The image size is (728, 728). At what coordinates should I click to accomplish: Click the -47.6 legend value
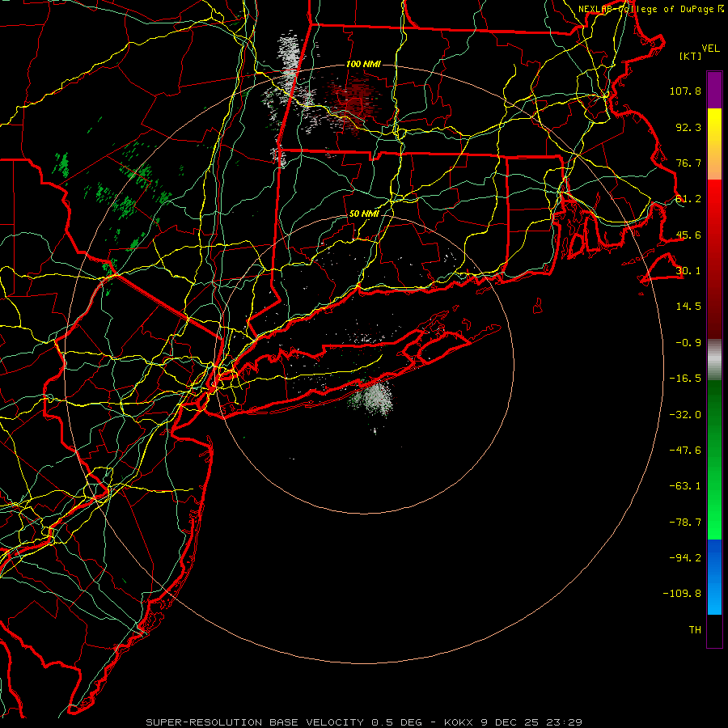685,451
